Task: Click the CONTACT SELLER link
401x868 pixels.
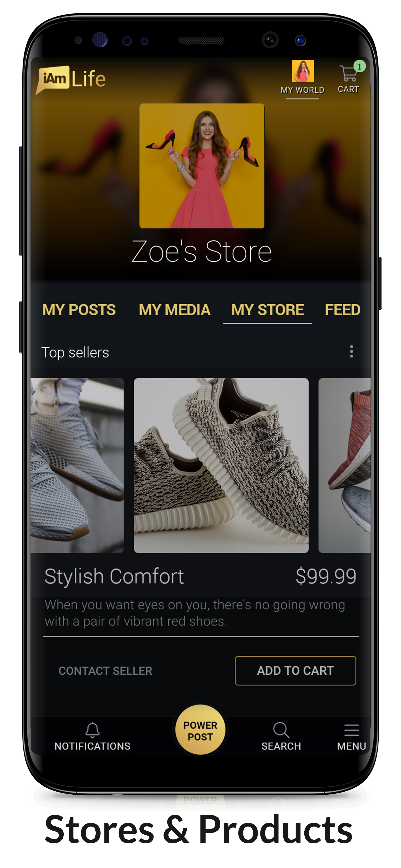Action: (105, 671)
